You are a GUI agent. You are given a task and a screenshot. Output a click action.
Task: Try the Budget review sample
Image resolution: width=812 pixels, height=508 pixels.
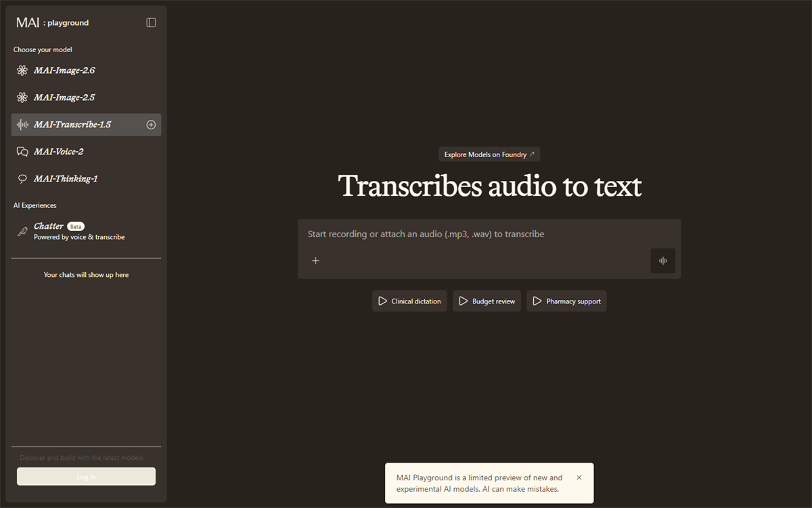click(x=487, y=301)
